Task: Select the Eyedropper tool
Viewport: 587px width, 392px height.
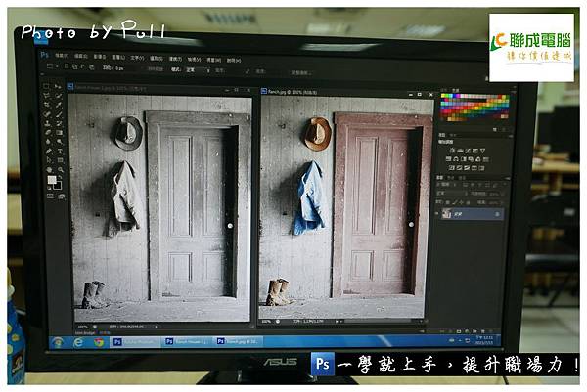Action: click(x=59, y=105)
